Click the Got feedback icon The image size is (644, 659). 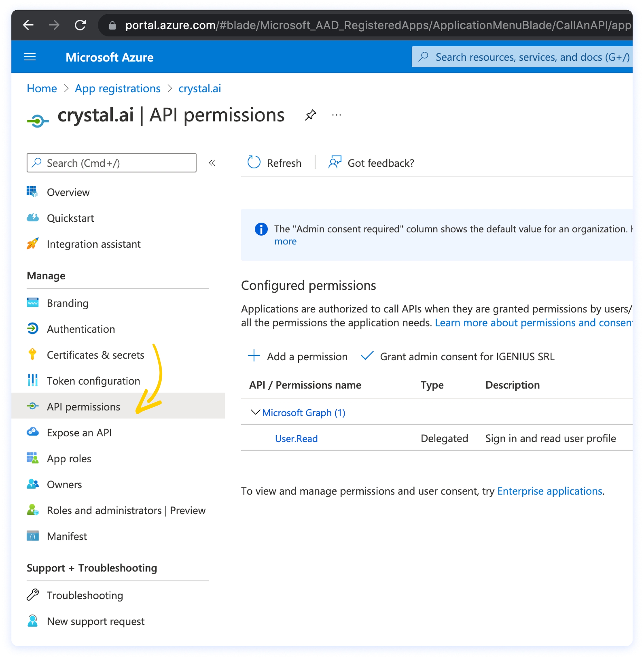(335, 162)
